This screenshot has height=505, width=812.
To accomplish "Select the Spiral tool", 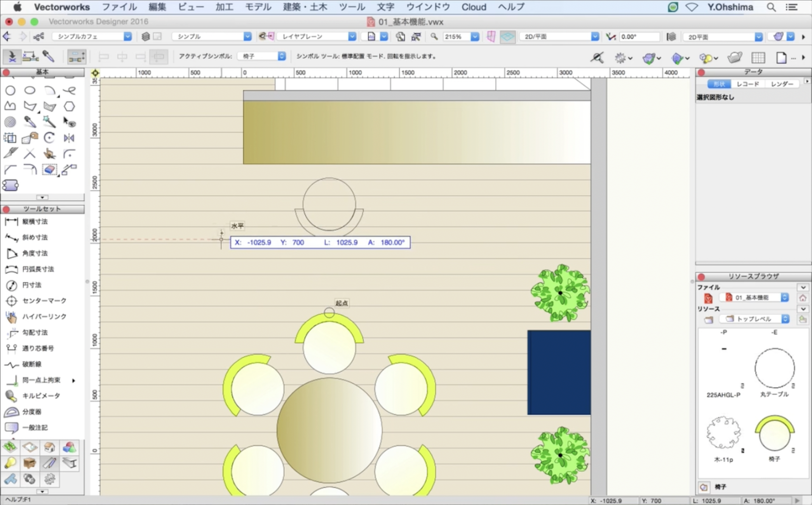I will [10, 122].
